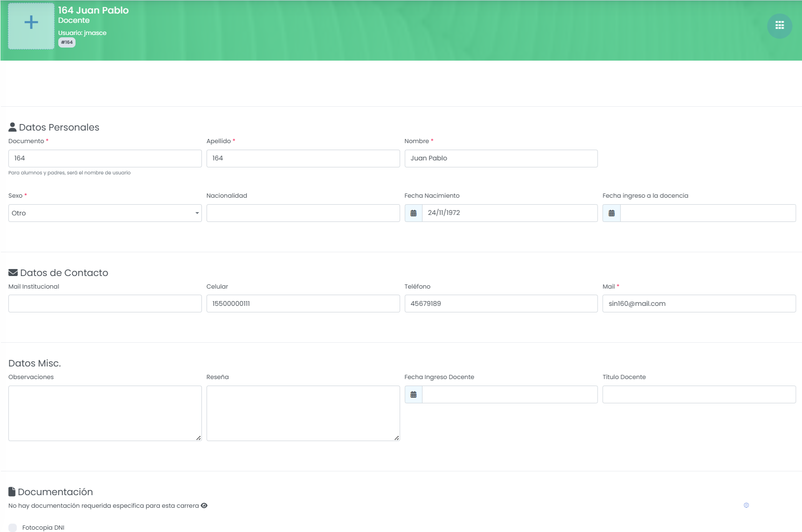Click the Nombre field containing Juan Pablo
Image resolution: width=802 pixels, height=532 pixels.
click(x=501, y=159)
